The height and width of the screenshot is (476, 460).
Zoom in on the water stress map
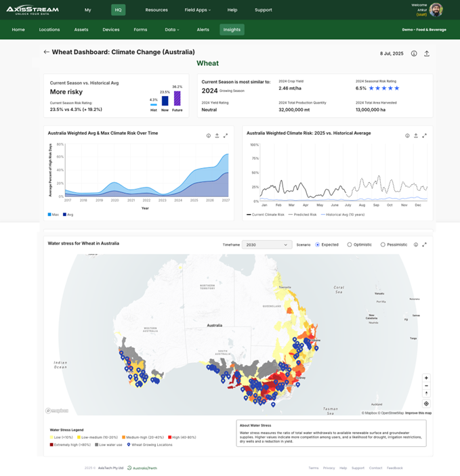click(426, 378)
